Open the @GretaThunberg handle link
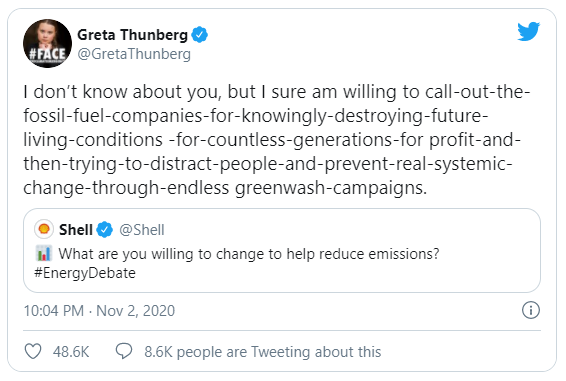The height and width of the screenshot is (381, 566). point(134,54)
